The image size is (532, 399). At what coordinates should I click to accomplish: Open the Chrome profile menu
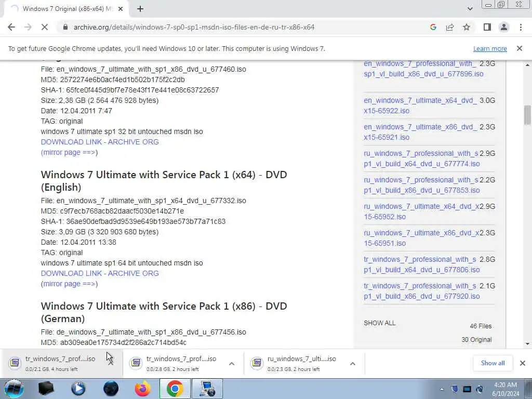point(504,27)
